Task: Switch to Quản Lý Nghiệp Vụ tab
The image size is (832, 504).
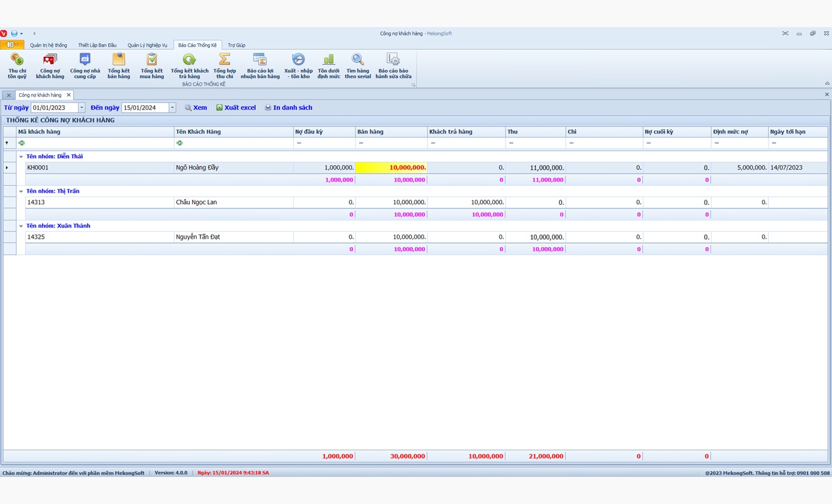Action: [x=147, y=45]
